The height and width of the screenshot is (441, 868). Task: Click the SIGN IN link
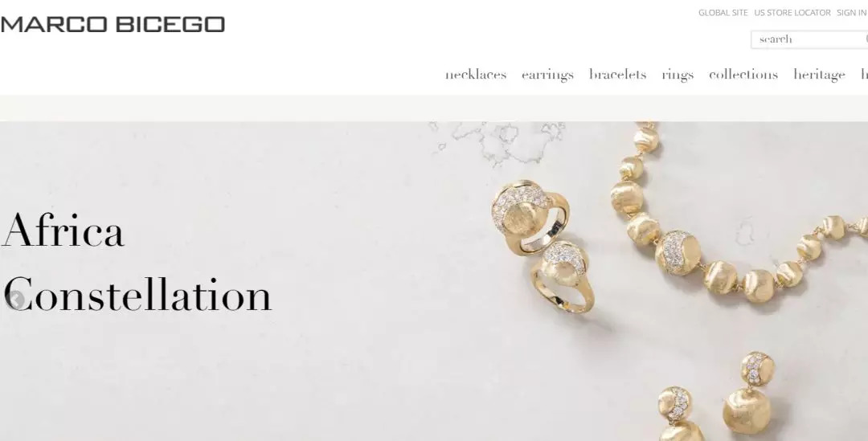click(852, 13)
